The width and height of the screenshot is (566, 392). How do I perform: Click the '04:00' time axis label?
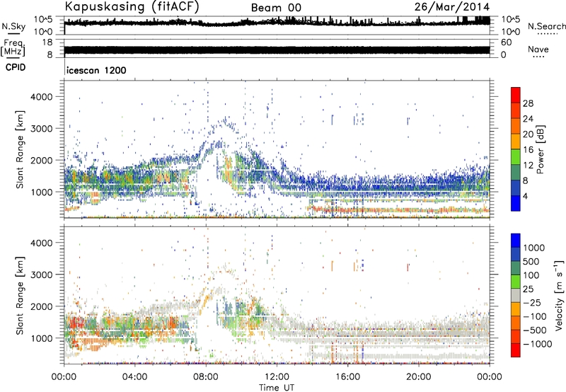click(x=135, y=377)
